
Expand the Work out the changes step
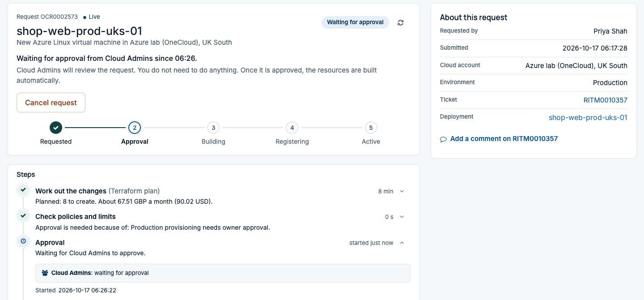[x=402, y=191]
